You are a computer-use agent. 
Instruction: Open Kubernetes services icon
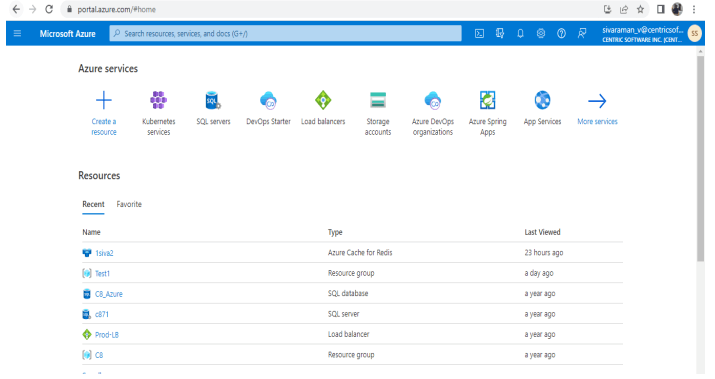tap(159, 100)
